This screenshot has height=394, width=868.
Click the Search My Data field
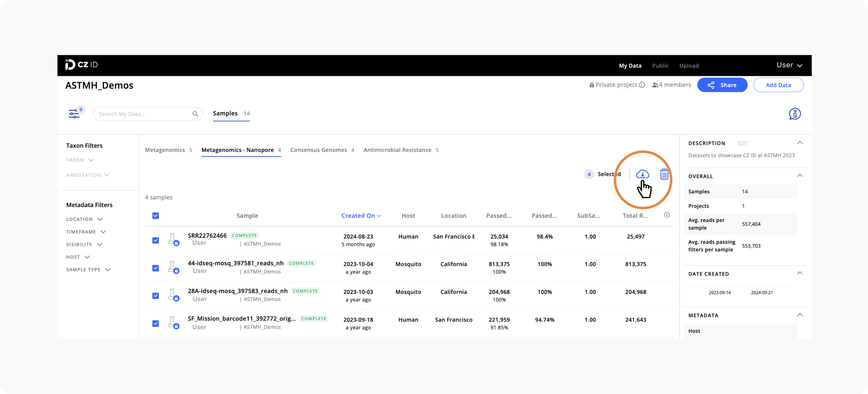coord(148,114)
